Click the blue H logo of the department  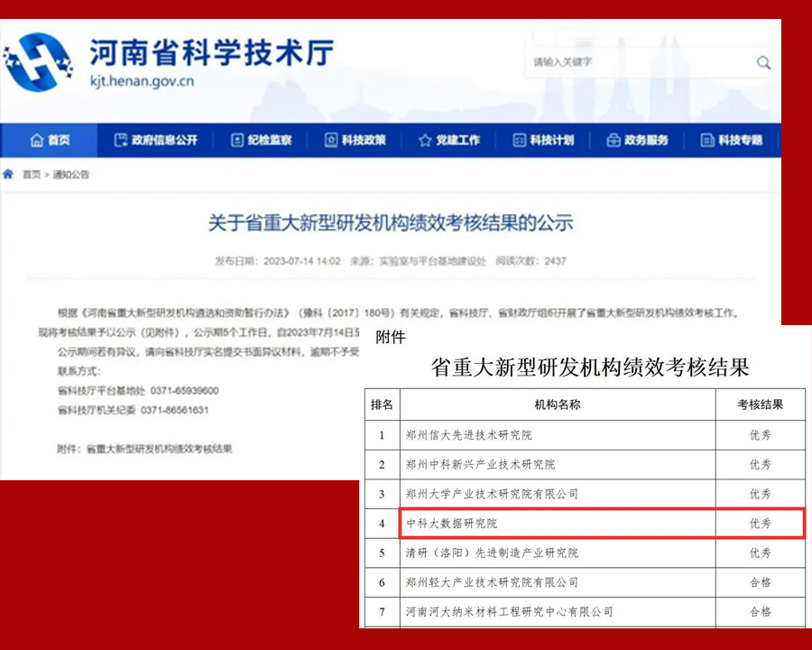click(38, 62)
